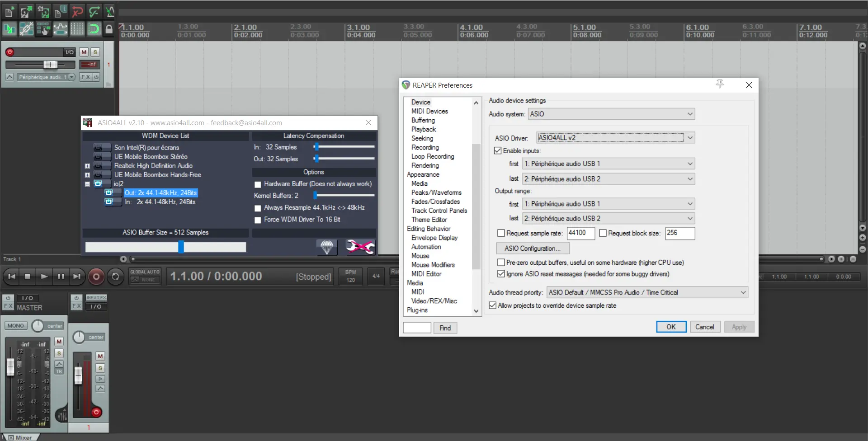Open the ASIO Driver dropdown
The image size is (868, 441).
pos(615,138)
